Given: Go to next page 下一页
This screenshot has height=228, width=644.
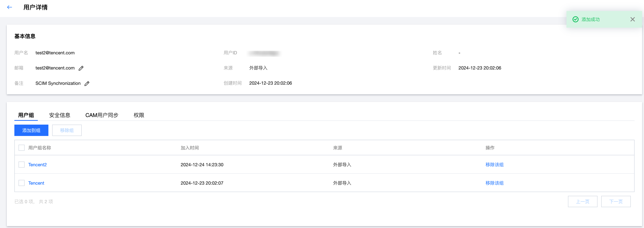Looking at the screenshot, I should 616,201.
